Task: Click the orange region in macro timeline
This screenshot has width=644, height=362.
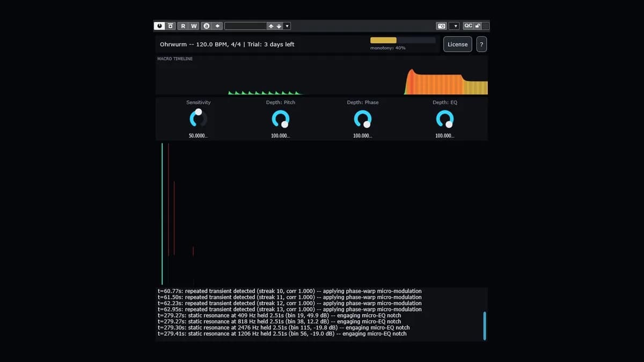Action: [x=434, y=84]
